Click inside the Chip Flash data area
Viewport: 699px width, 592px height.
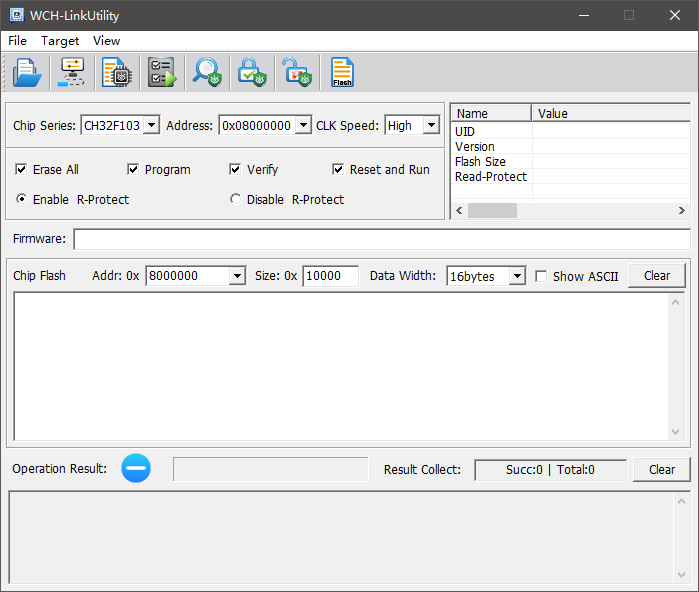341,366
